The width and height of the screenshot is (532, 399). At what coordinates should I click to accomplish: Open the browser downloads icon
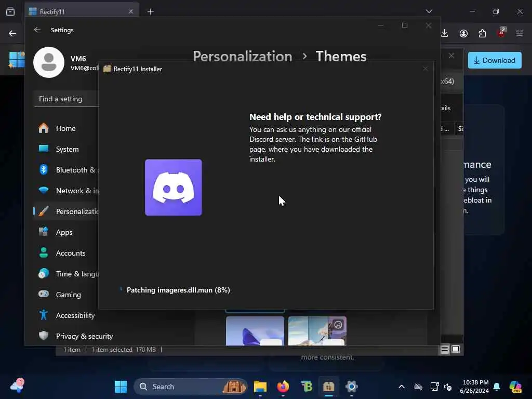click(445, 33)
